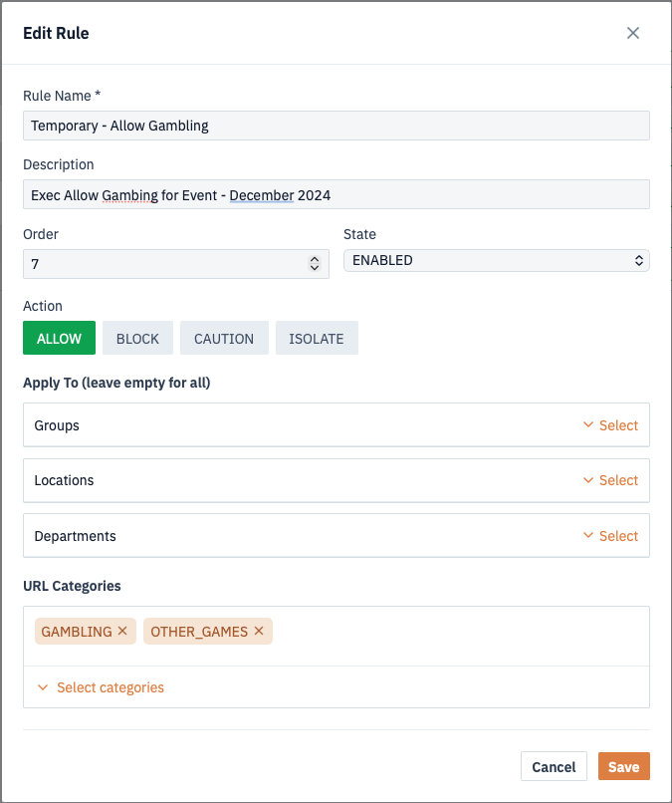
Task: Select the ISOLATE action
Action: 317,338
